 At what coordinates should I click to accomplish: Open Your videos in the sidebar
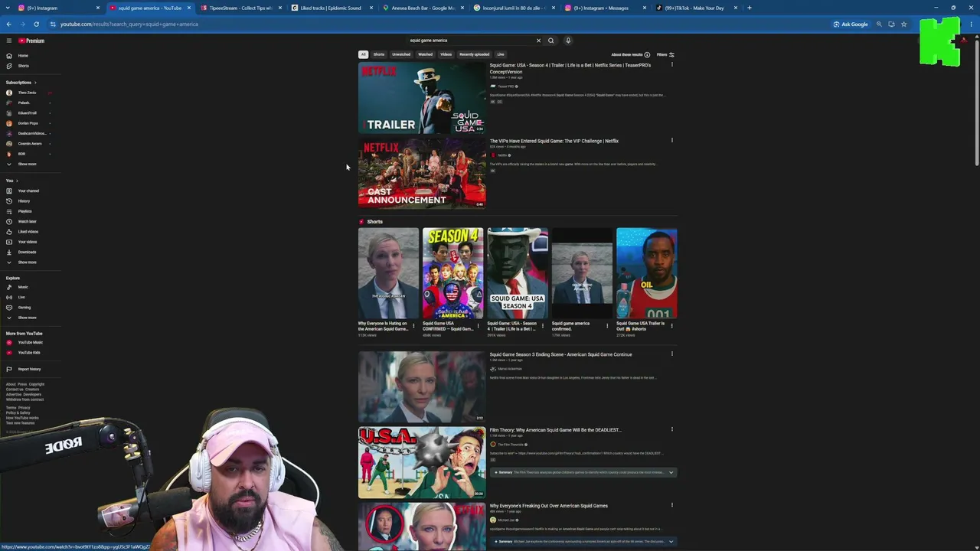[27, 242]
